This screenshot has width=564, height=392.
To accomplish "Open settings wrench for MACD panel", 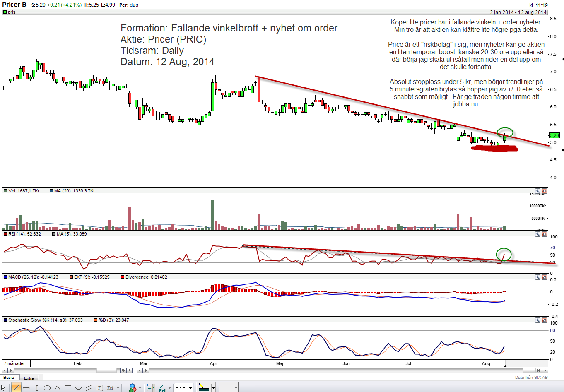I will [537, 277].
